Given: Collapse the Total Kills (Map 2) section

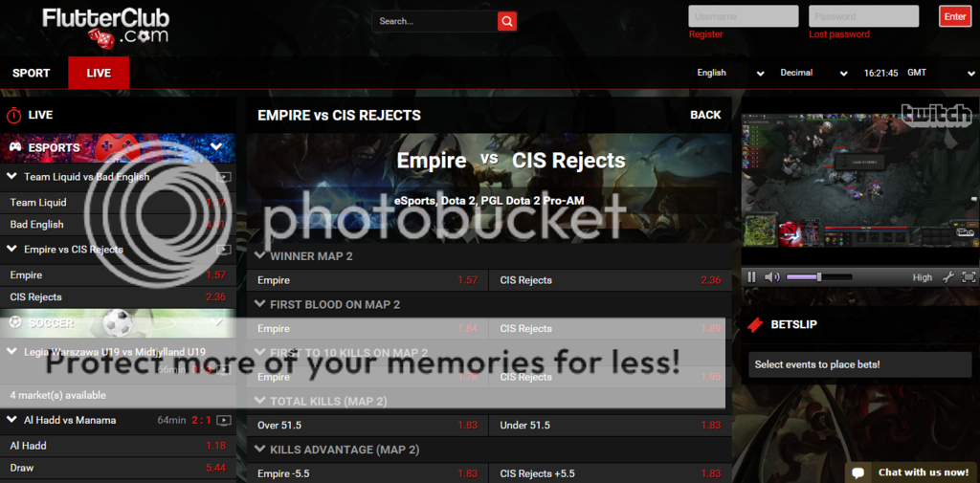Looking at the screenshot, I should [260, 401].
